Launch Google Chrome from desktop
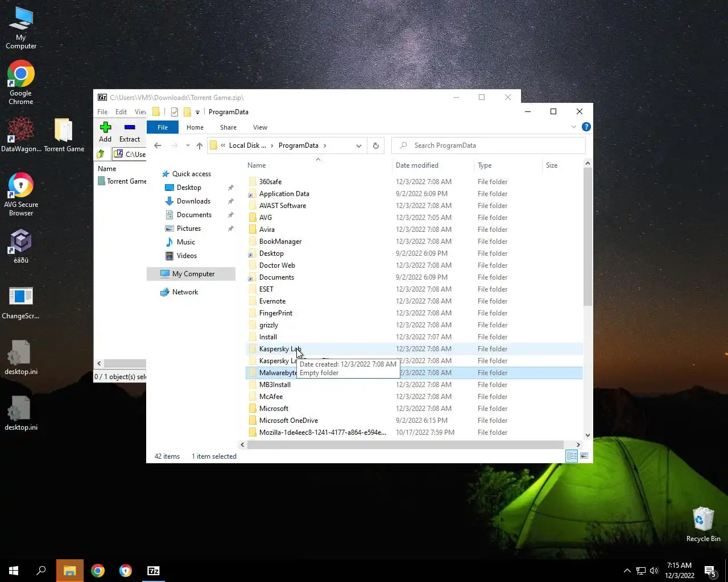 [x=21, y=83]
